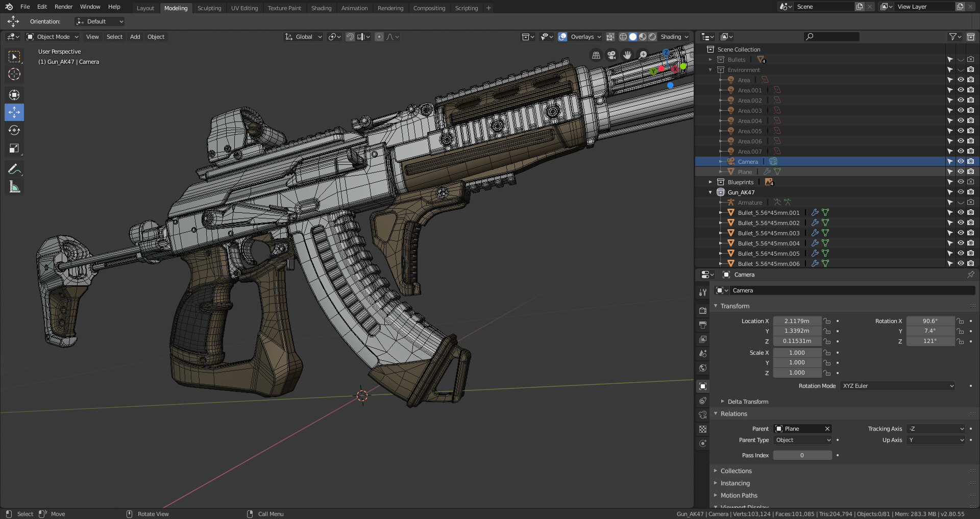Screen dimensions: 980x519
Task: Toggle snapping magnet button
Action: pos(350,37)
